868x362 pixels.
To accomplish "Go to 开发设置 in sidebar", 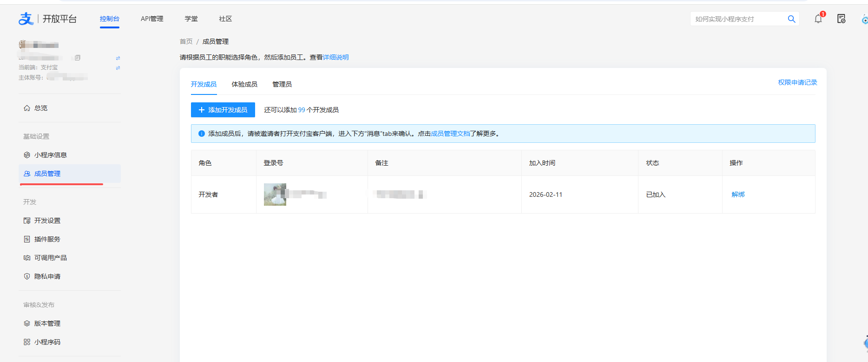I will coord(47,221).
